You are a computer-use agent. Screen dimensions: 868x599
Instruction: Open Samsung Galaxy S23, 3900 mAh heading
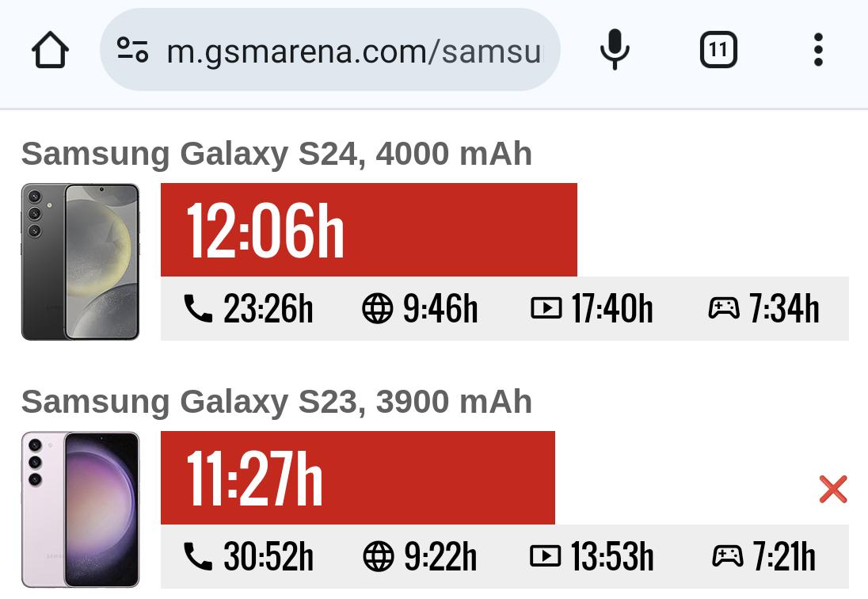coord(276,402)
